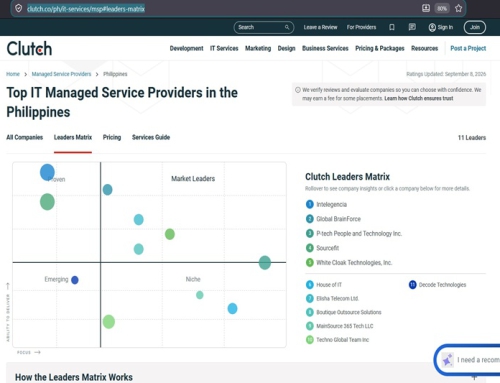Click the lime green bubble in Market Leaders
This screenshot has height=383, width=500.
pyautogui.click(x=170, y=234)
